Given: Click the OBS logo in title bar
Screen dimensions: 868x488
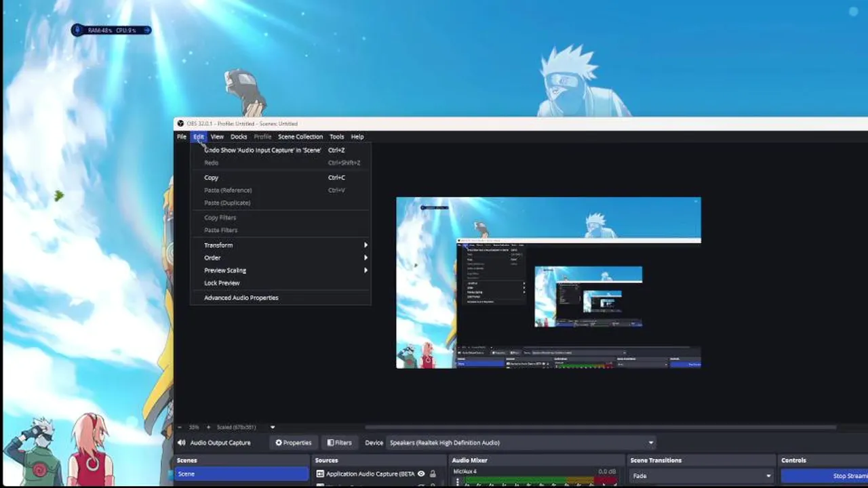Looking at the screenshot, I should 180,123.
